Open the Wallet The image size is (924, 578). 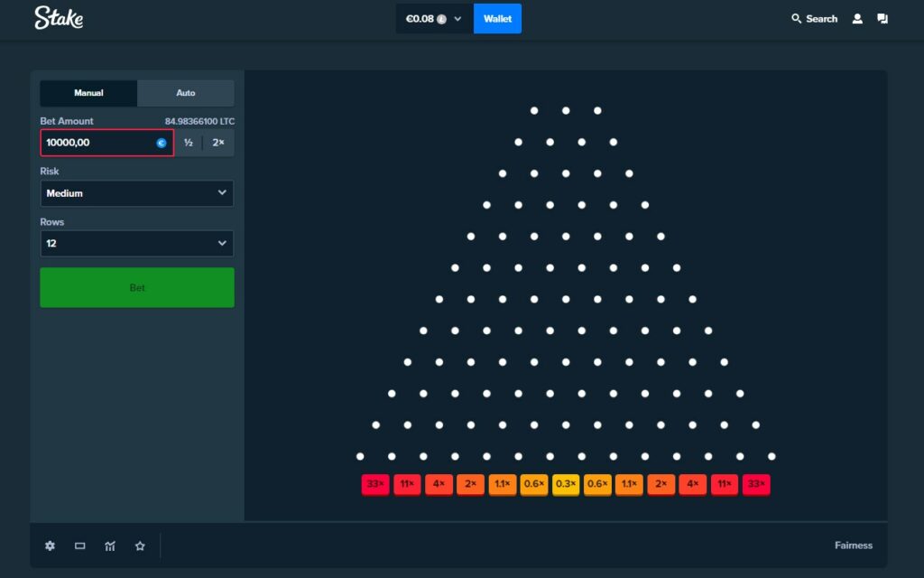pyautogui.click(x=497, y=19)
